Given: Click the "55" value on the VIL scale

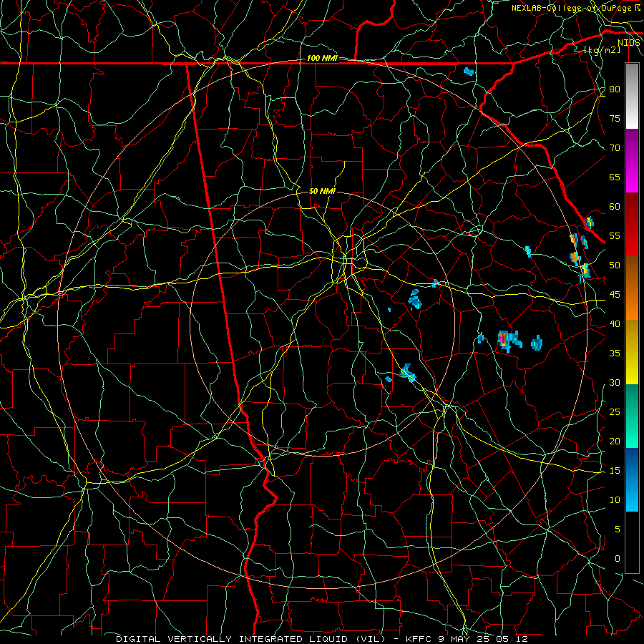Looking at the screenshot, I should pos(615,235).
